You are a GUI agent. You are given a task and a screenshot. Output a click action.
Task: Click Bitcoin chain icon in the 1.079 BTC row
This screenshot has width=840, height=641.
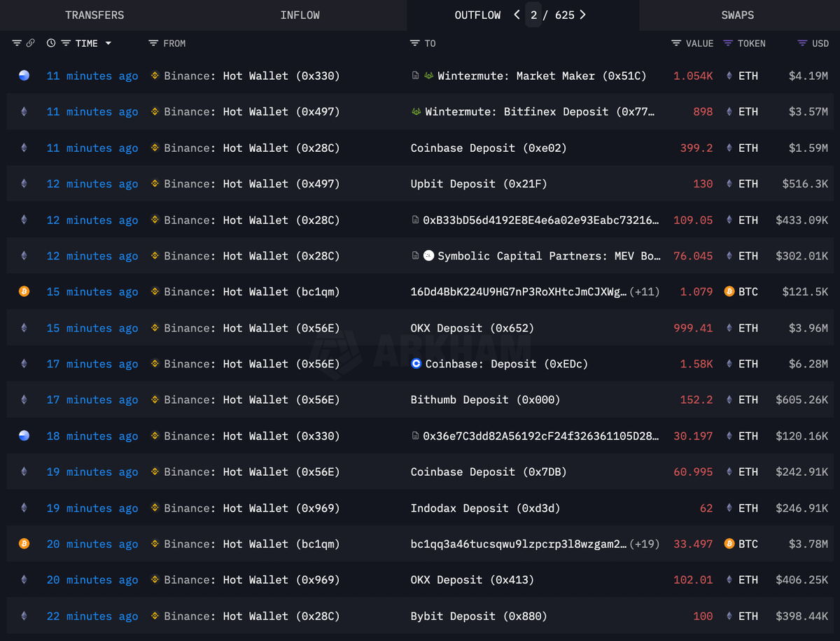[24, 292]
